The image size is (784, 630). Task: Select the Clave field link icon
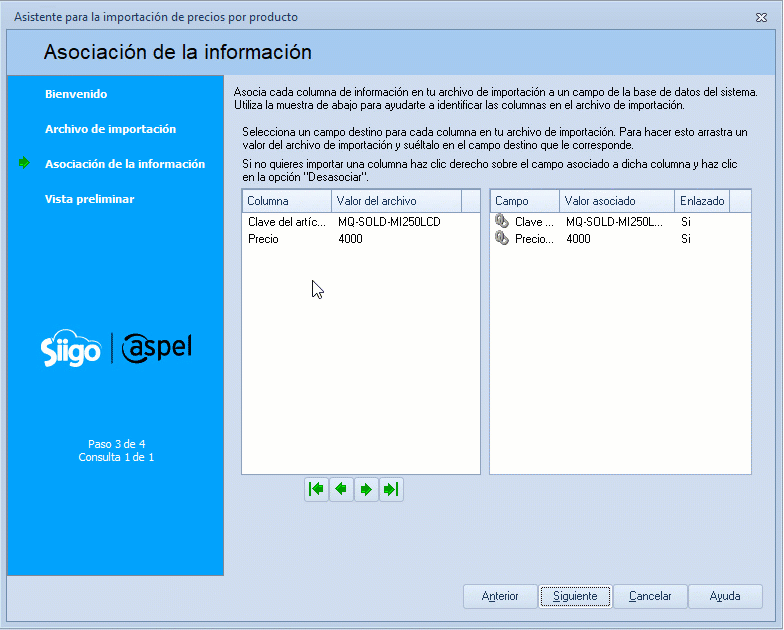click(502, 222)
